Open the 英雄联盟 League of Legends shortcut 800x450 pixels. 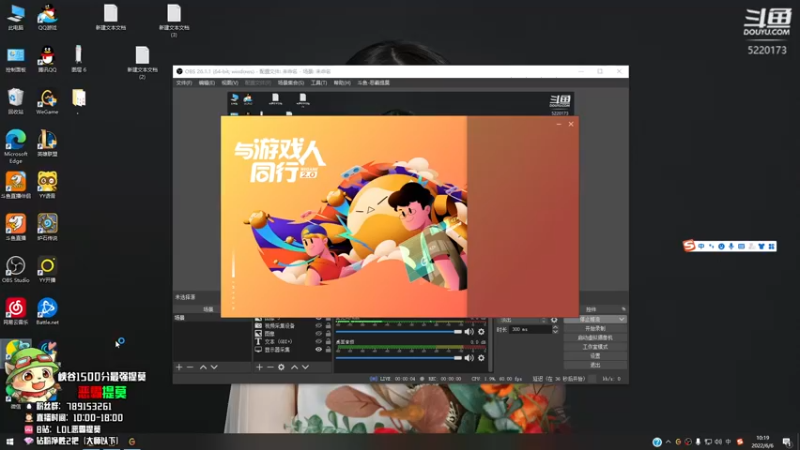pyautogui.click(x=47, y=143)
